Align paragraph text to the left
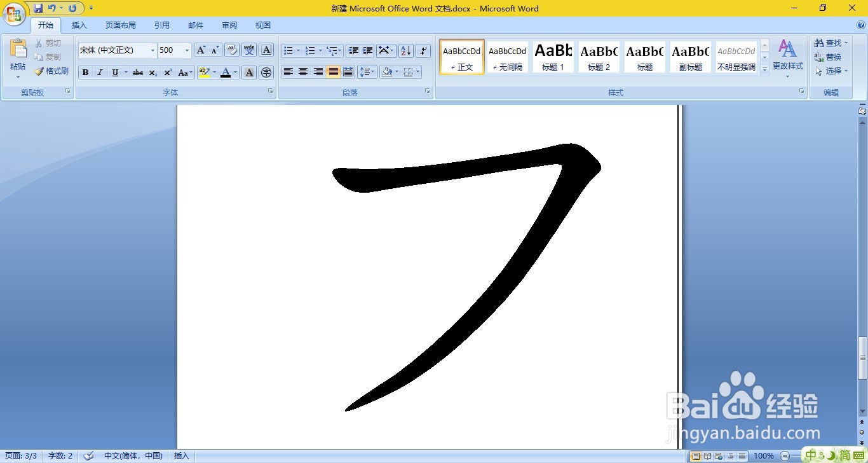868x463 pixels. [x=288, y=72]
